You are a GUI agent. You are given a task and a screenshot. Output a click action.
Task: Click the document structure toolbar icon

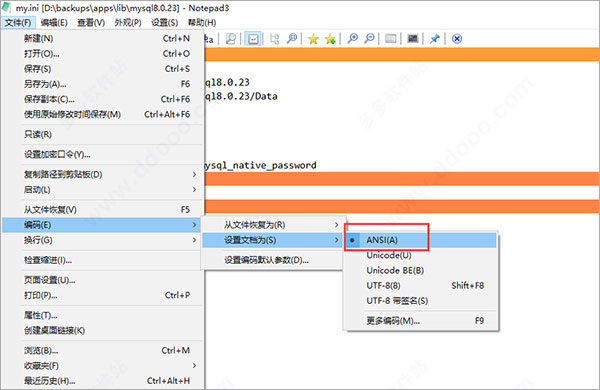click(x=274, y=39)
